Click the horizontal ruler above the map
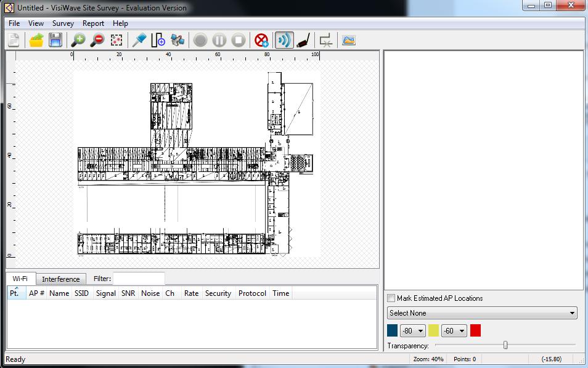Screen dimensions: 588x368 [197, 56]
